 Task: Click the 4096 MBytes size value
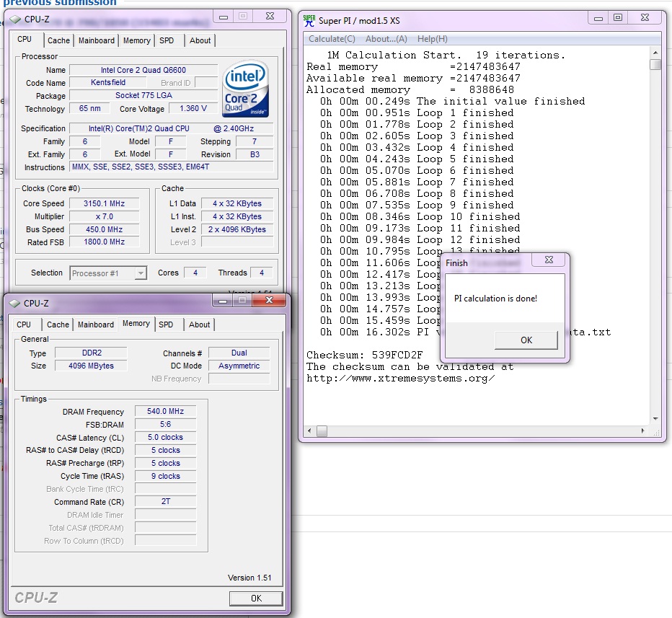(x=92, y=366)
